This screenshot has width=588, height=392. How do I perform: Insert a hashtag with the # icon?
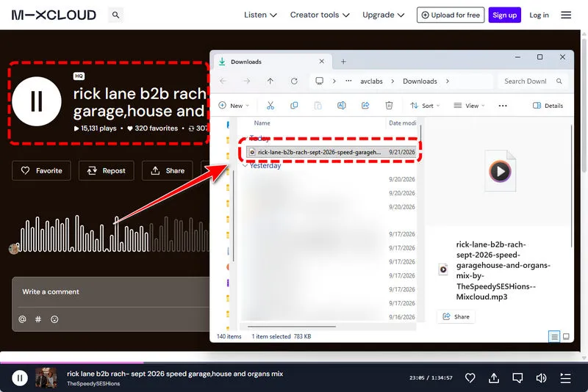click(38, 319)
